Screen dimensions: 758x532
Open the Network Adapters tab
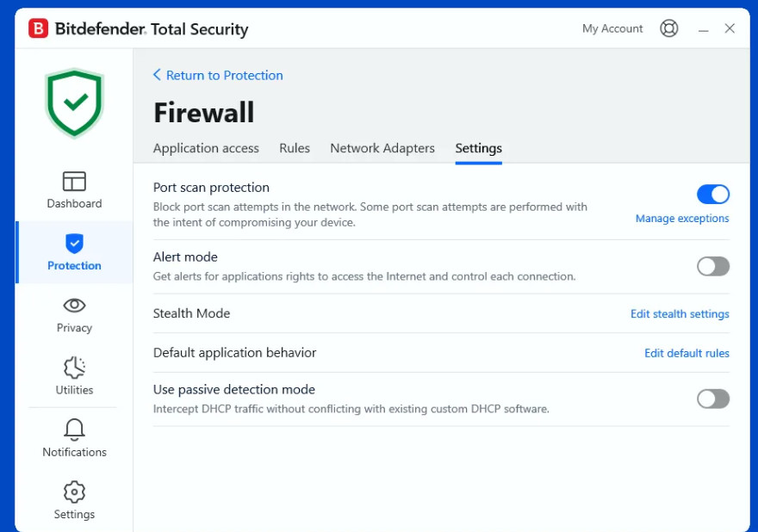click(x=382, y=148)
